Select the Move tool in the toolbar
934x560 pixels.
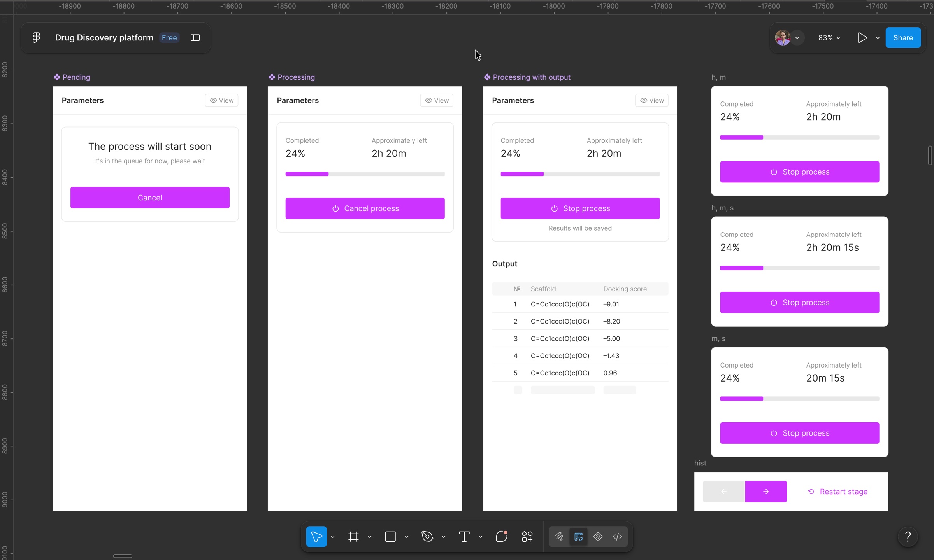[x=316, y=537]
